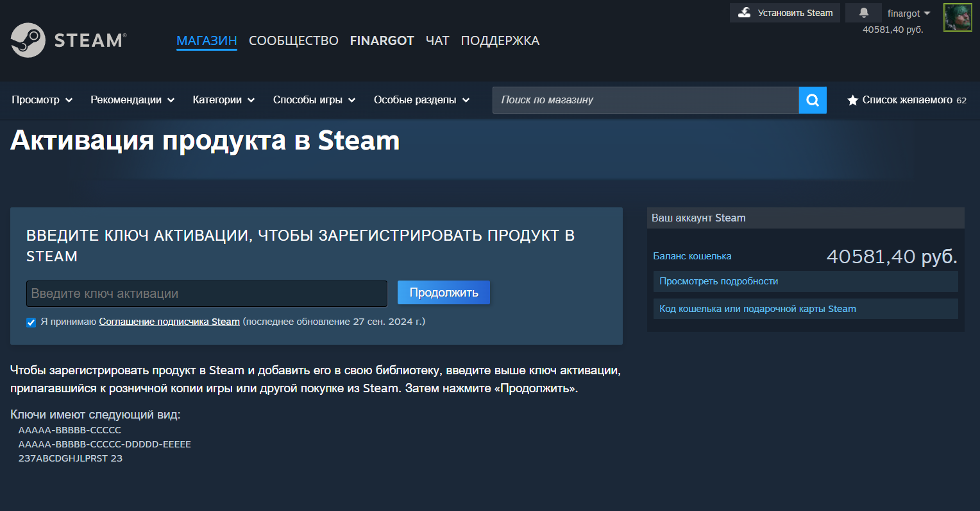Screen dimensions: 980x511
Task: Click the wishlist star icon
Action: tap(852, 100)
